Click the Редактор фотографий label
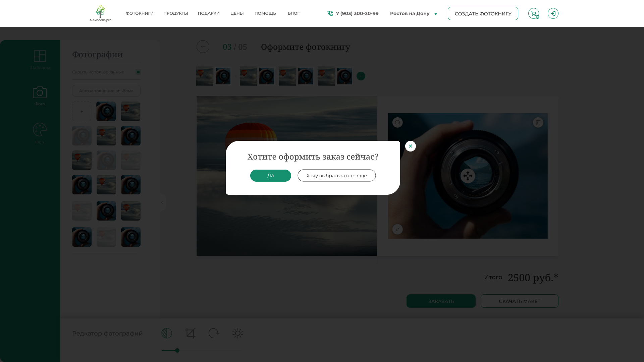644x362 pixels. pyautogui.click(x=107, y=334)
